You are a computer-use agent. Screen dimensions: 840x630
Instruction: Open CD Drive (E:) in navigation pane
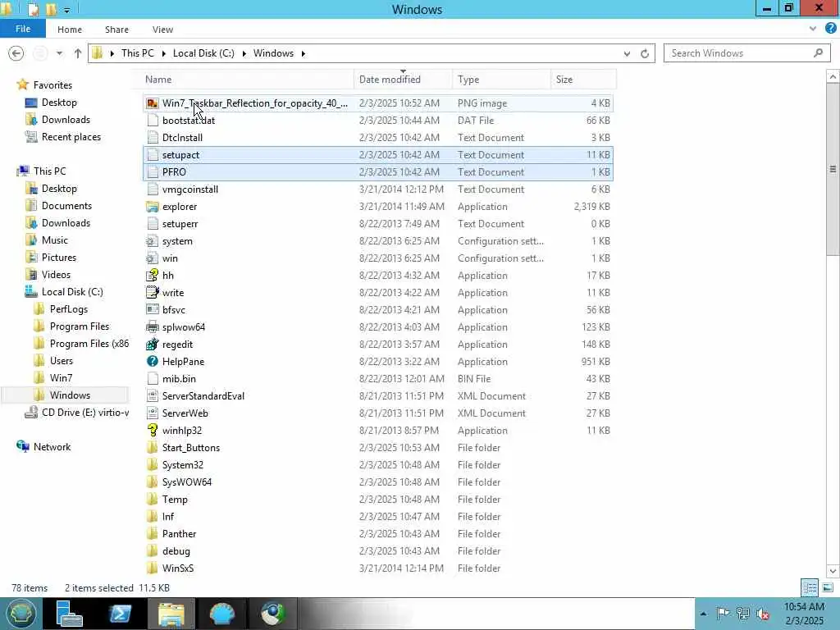(x=85, y=413)
